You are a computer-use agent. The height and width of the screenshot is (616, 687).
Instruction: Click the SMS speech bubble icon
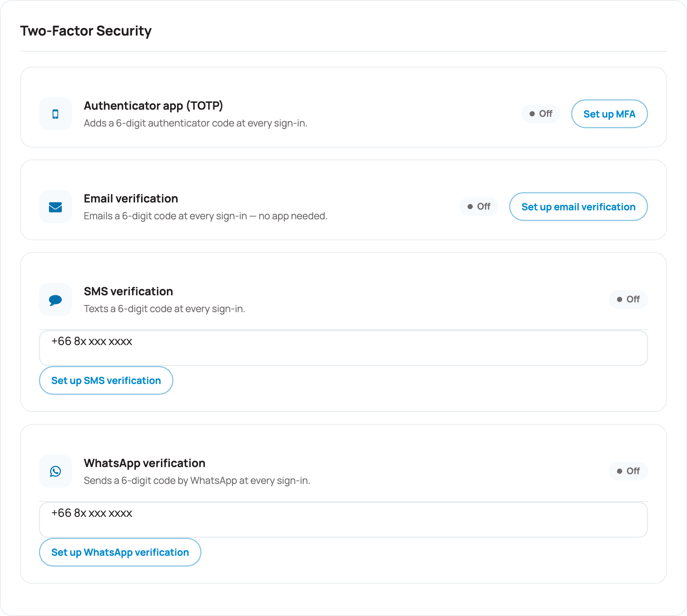click(x=55, y=299)
